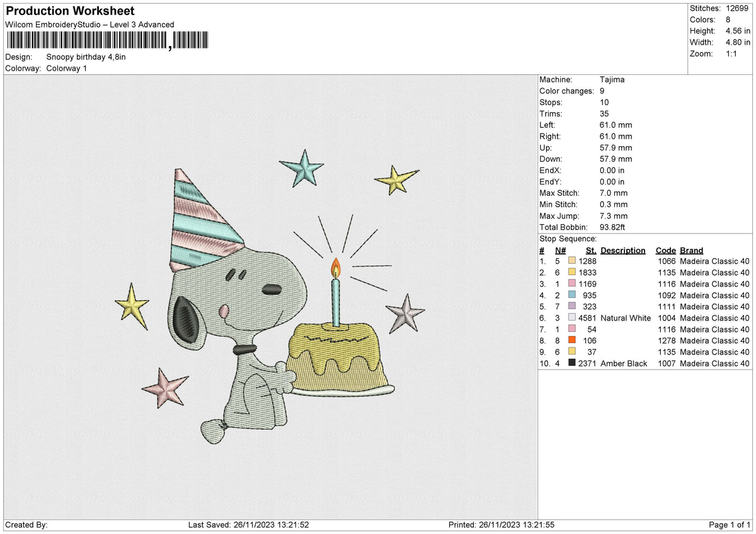The image size is (756, 534).
Task: Click the yellow swatch in stop row 9
Action: (x=572, y=351)
